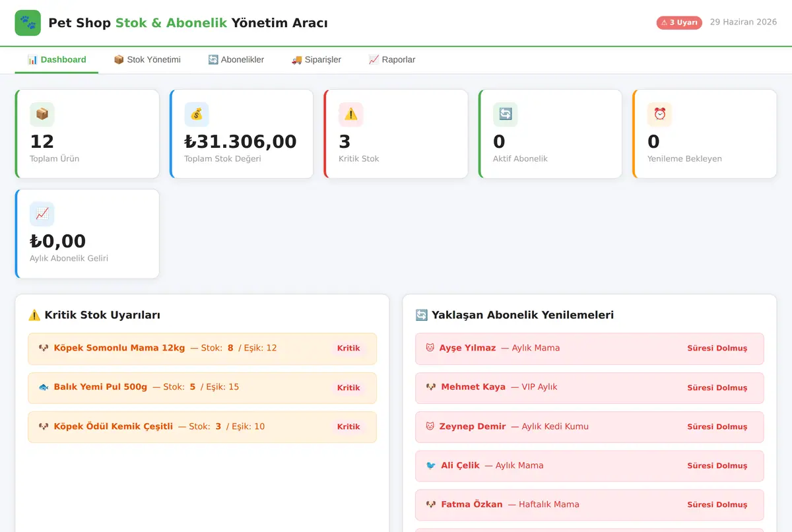Switch to the Stok Yönetimi tab
Image resolution: width=792 pixels, height=532 pixels.
(x=147, y=59)
